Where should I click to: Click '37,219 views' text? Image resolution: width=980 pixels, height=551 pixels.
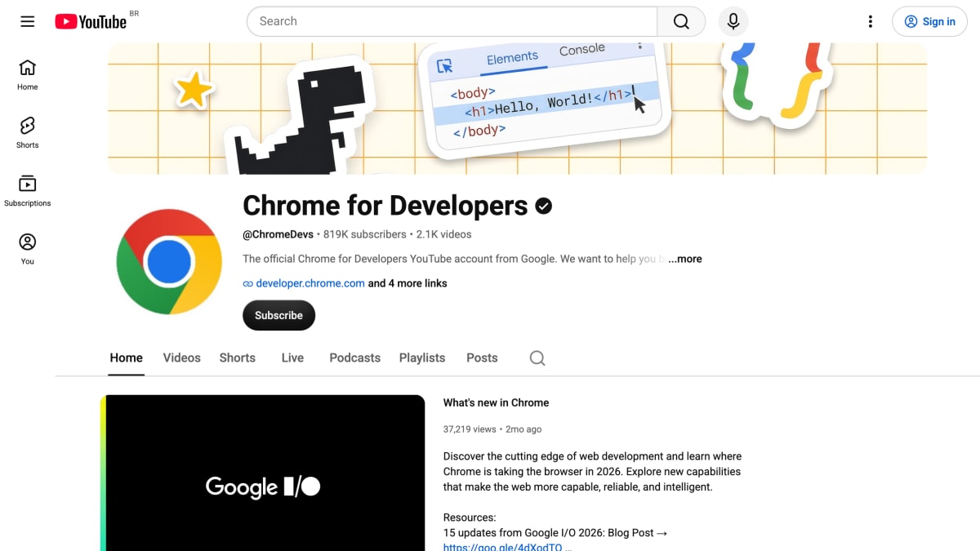pos(470,429)
